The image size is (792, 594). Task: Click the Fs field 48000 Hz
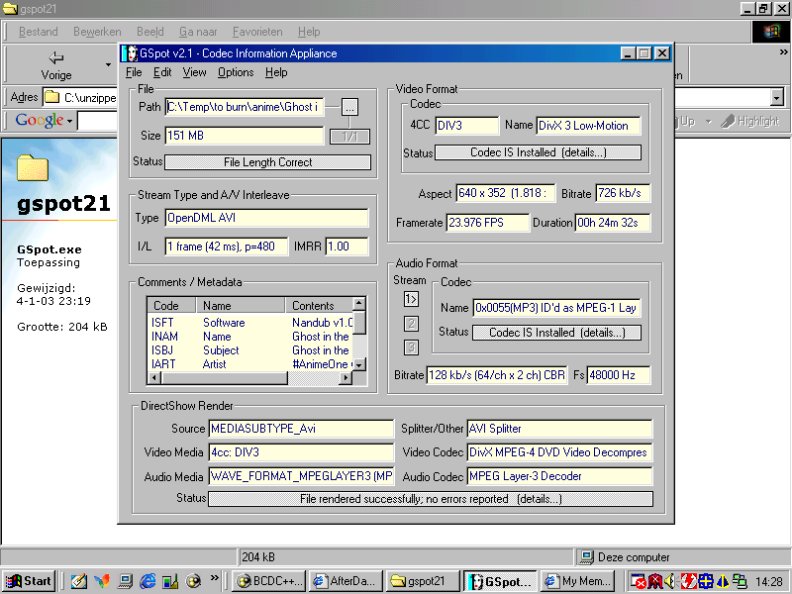pyautogui.click(x=618, y=375)
